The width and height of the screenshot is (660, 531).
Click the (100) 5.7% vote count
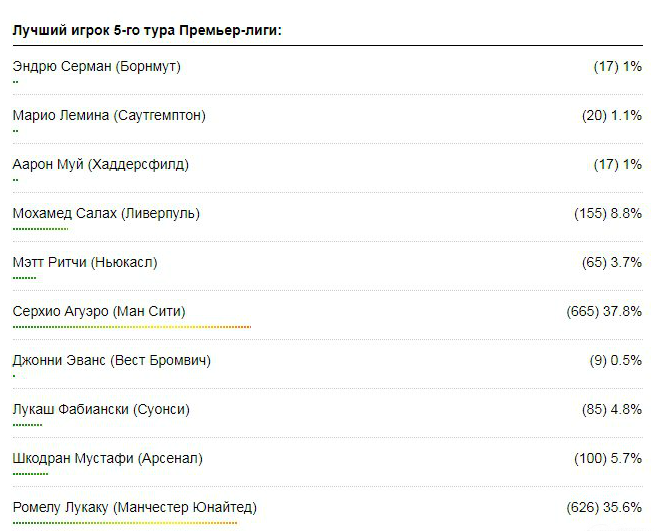click(x=608, y=458)
